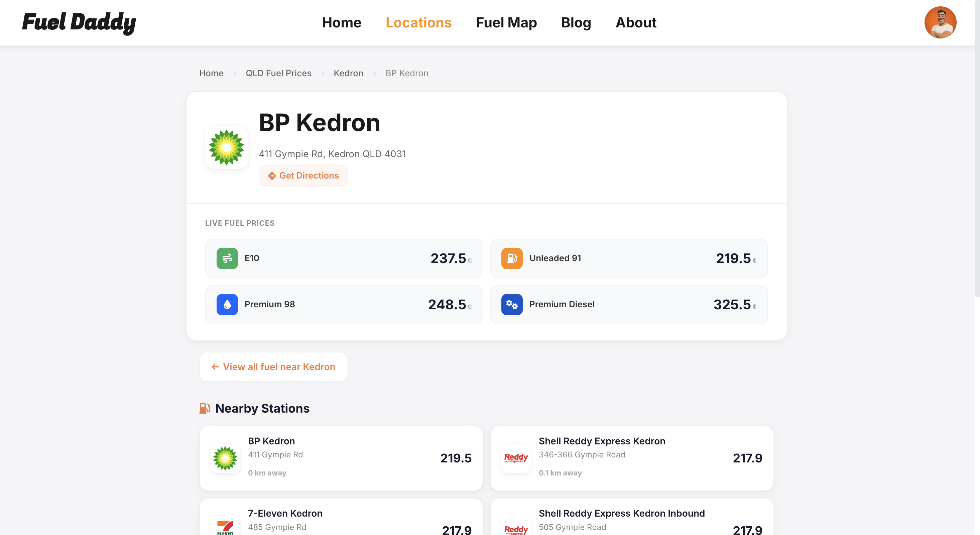Click the Kedron breadcrumb link
This screenshot has height=535, width=980.
[x=348, y=73]
